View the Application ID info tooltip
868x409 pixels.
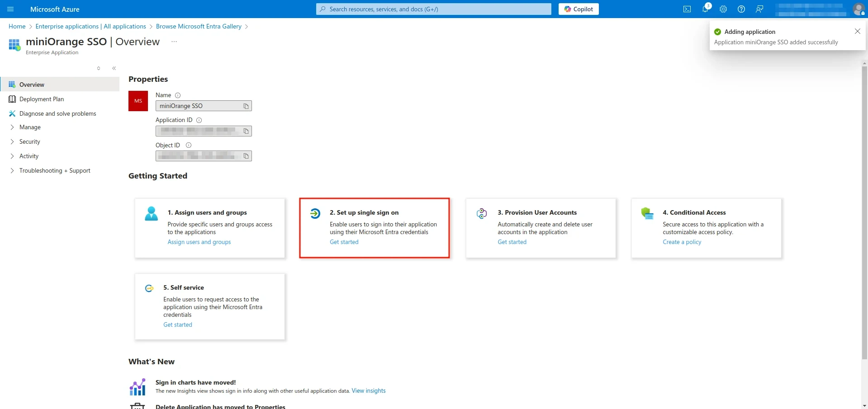(x=199, y=120)
